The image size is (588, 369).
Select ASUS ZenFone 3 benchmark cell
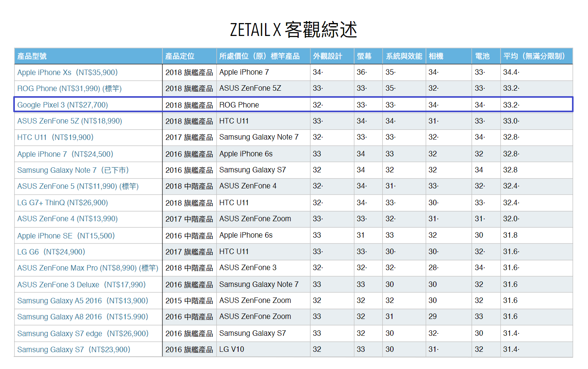coord(248,268)
